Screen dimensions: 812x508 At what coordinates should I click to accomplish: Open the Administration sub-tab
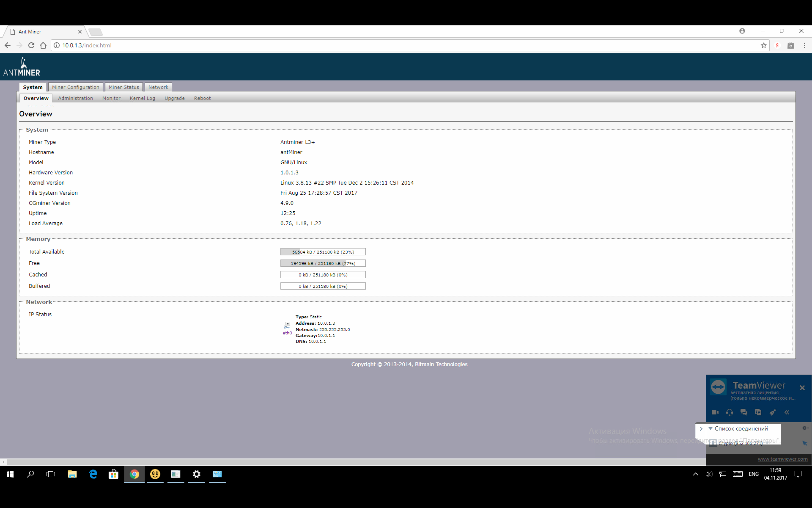[x=76, y=98]
